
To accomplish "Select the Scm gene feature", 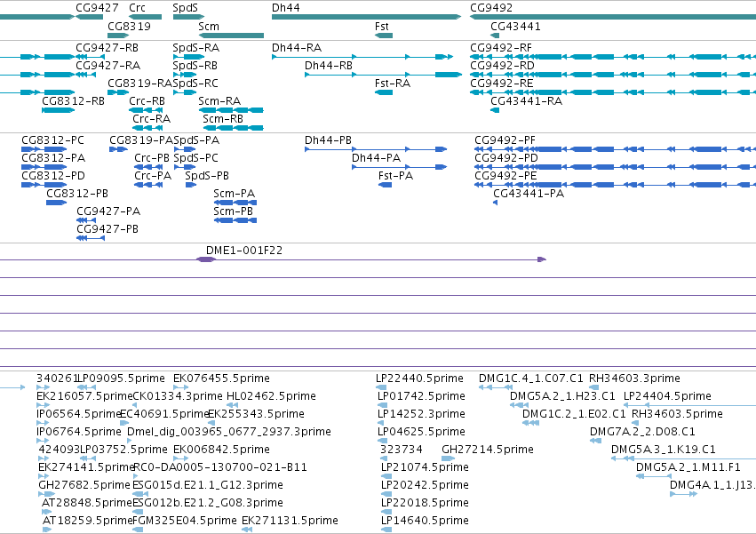I will coord(232,36).
